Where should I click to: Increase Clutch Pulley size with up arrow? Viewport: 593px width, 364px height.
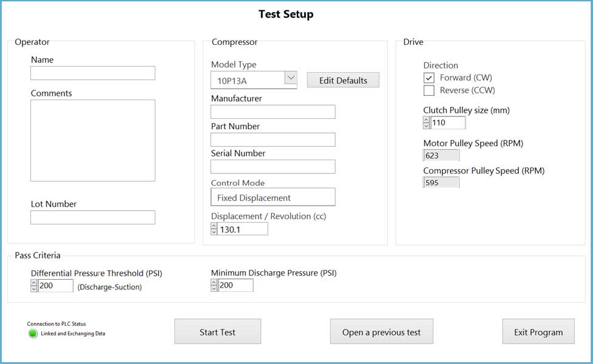426,120
